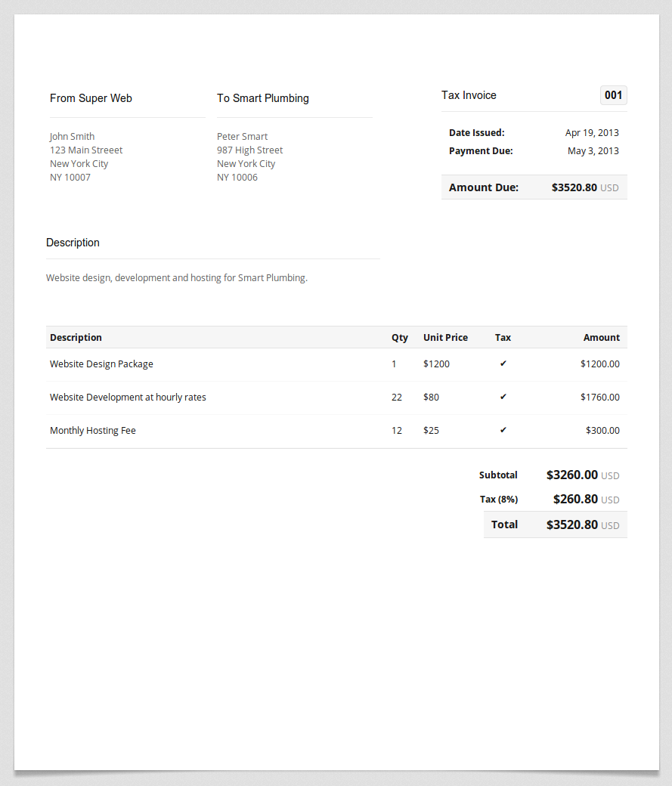Viewport: 672px width, 786px height.
Task: Click the Tax (8%) label
Action: click(x=498, y=500)
